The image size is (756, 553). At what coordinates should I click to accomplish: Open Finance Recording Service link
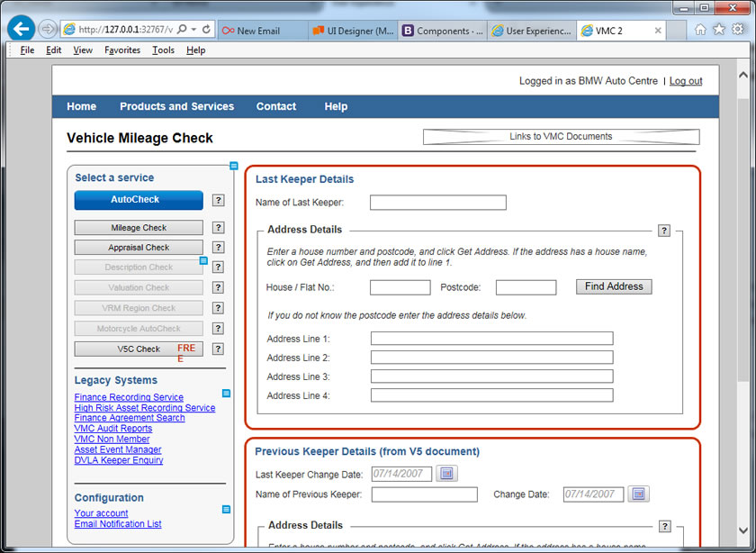pos(129,397)
